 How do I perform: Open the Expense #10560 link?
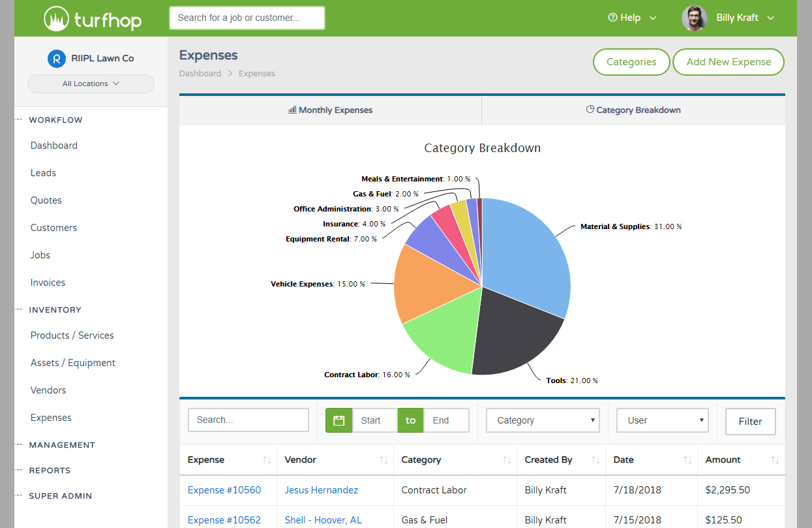pyautogui.click(x=224, y=489)
